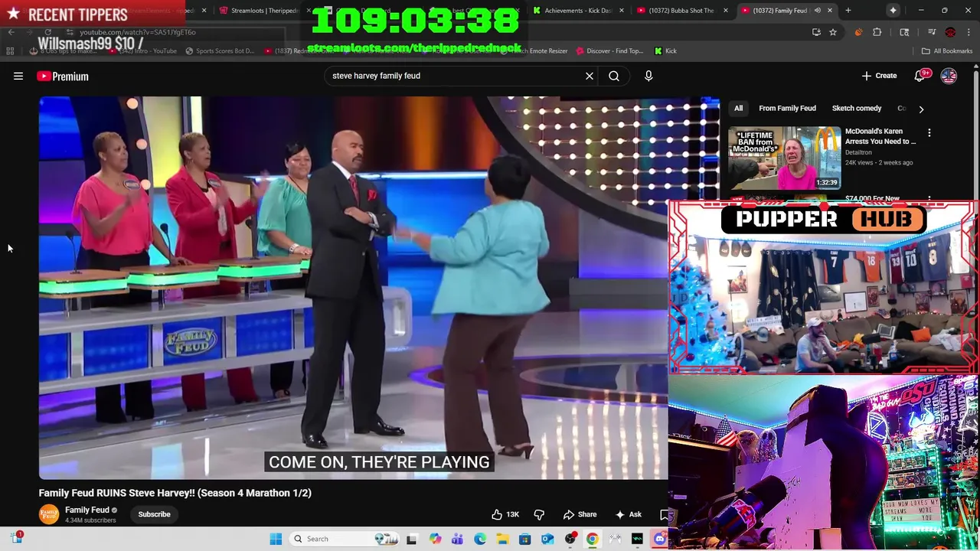Select the 'From Family Feud' chip
The image size is (980, 551).
point(787,108)
